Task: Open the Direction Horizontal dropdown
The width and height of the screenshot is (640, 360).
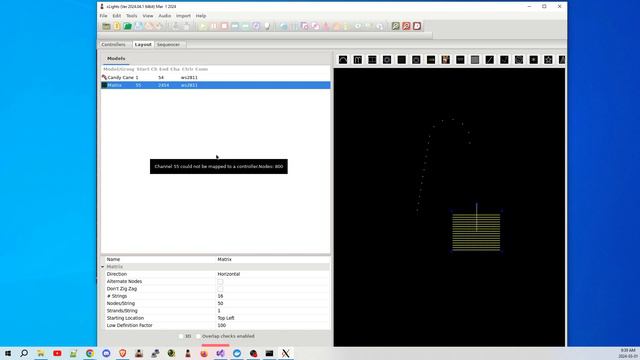Action: coord(273,274)
